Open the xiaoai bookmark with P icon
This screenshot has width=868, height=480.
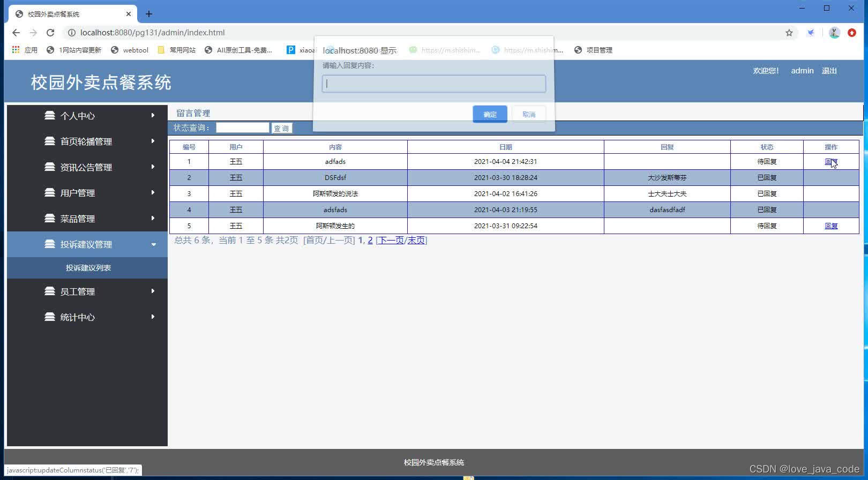pyautogui.click(x=302, y=50)
